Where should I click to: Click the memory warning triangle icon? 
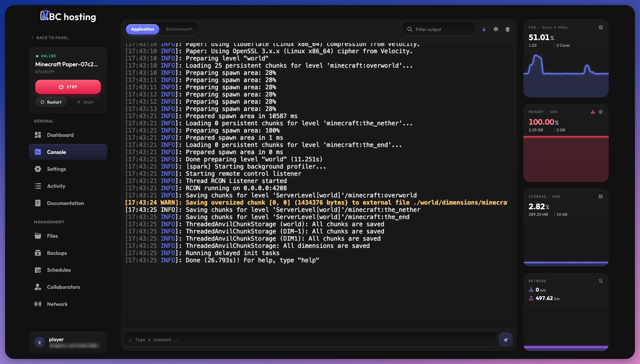[593, 112]
